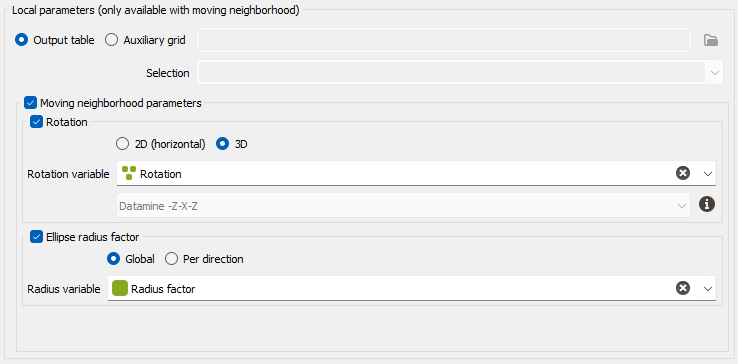Click the green Rotation variable icon
Screen dimensions: 738x364
[x=129, y=173]
